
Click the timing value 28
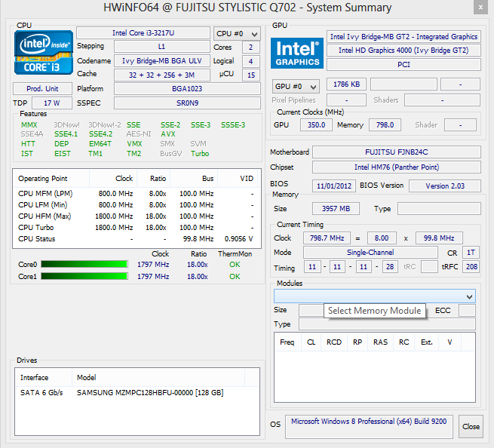click(390, 266)
